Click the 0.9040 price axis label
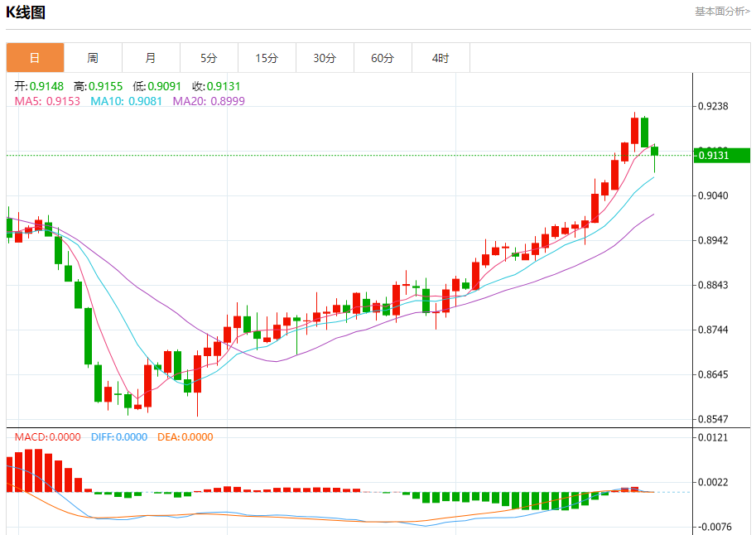 (713, 195)
